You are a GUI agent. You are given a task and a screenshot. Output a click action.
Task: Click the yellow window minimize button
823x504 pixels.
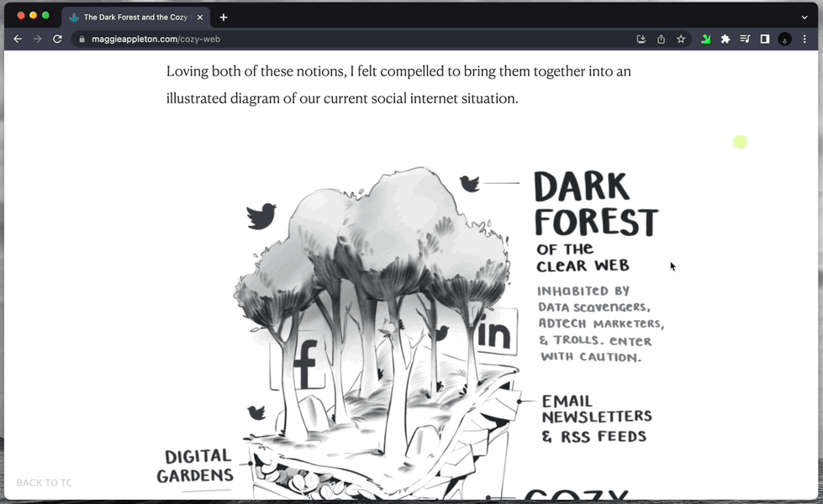tap(33, 15)
